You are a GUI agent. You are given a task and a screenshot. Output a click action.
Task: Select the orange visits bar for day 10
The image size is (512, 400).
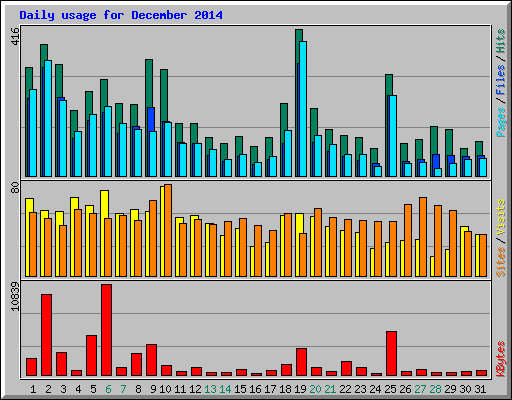click(x=168, y=230)
